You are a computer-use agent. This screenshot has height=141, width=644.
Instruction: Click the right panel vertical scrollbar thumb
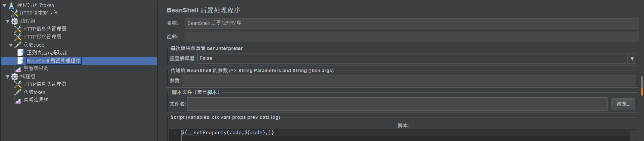coord(642,86)
